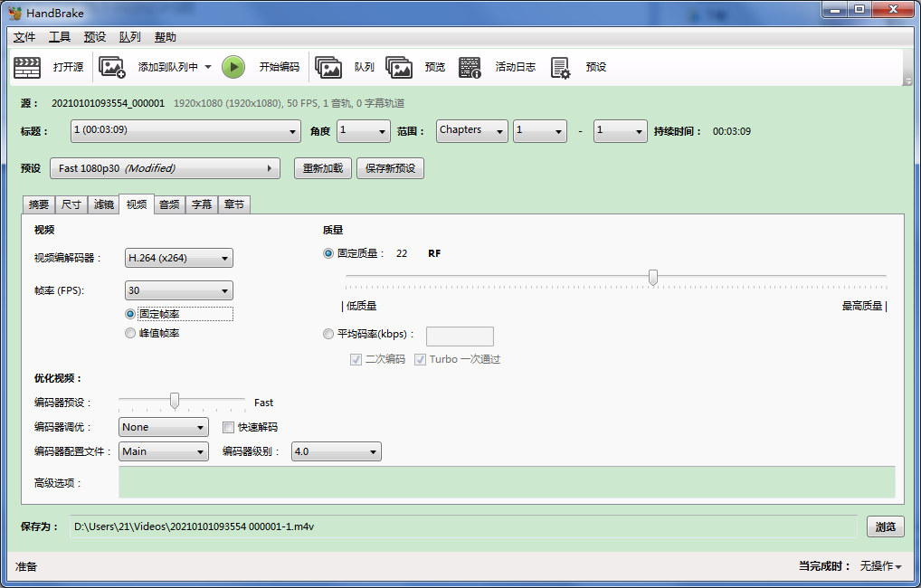Image resolution: width=921 pixels, height=588 pixels.
Task: Select the Constant Framerate (固定帧率) radio button
Action: point(130,314)
